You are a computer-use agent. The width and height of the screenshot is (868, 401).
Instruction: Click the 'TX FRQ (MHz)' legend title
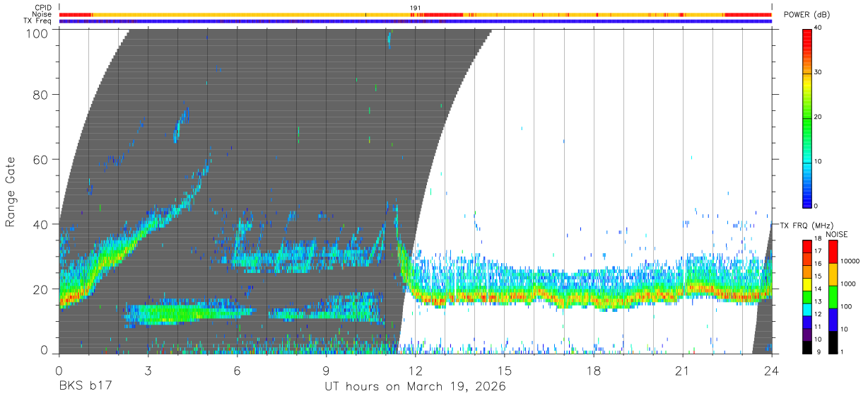point(806,225)
